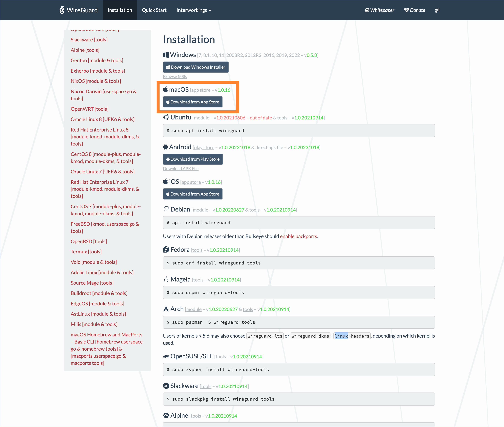Open the OpenSUSE/SLE tools link in main content
This screenshot has width=504, height=427.
pyautogui.click(x=221, y=357)
